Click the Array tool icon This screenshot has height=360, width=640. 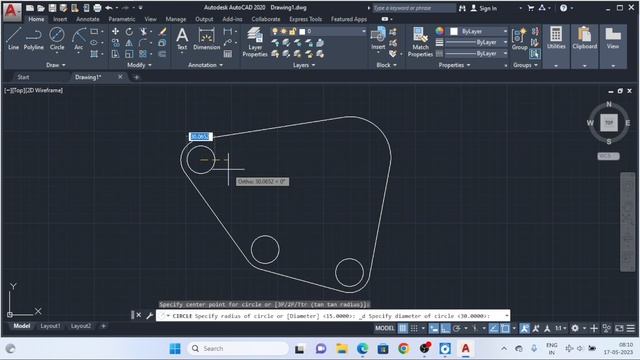142,53
